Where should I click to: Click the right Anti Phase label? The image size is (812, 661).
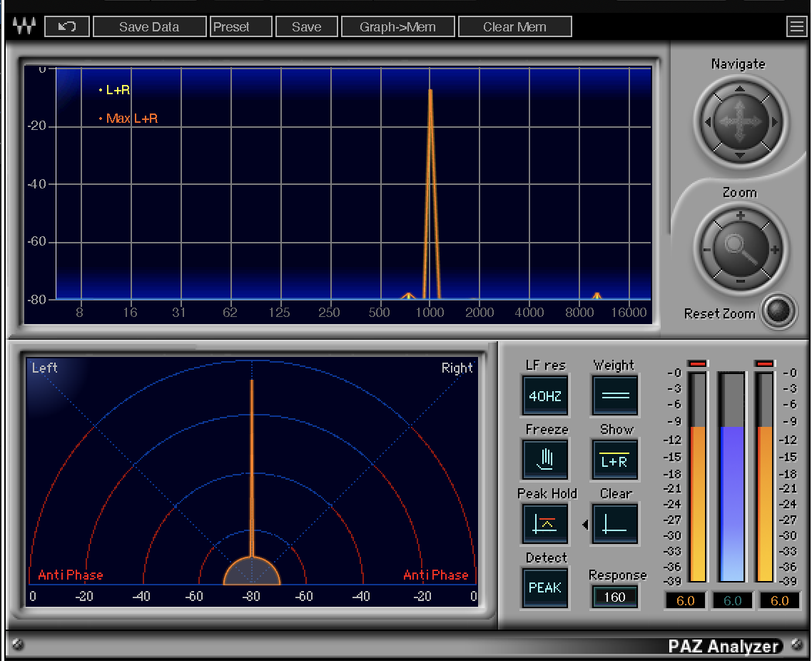point(435,575)
